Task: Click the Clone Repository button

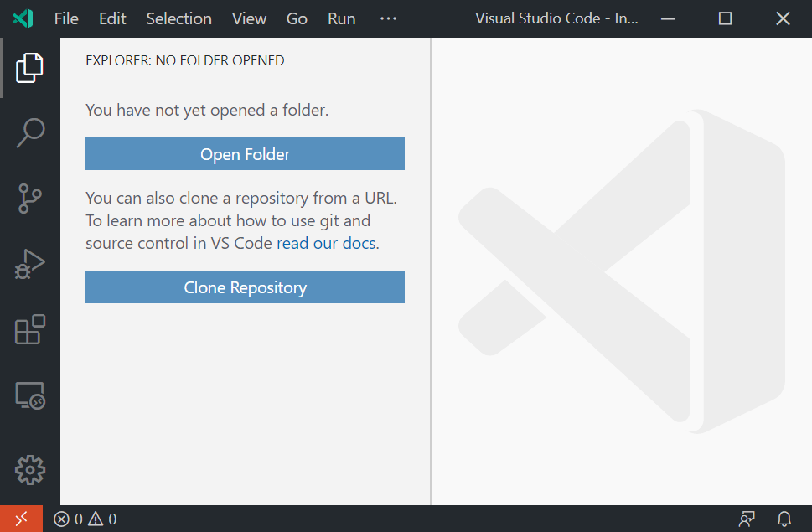Action: 244,287
